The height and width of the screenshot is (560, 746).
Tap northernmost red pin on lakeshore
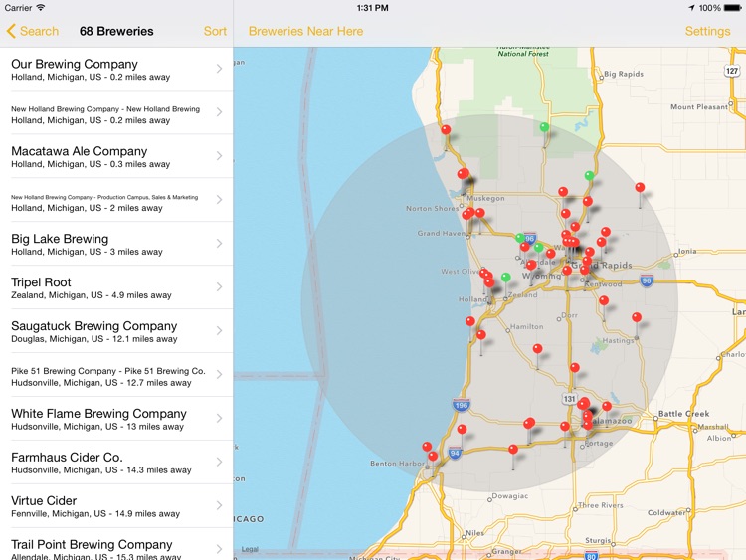tap(446, 130)
